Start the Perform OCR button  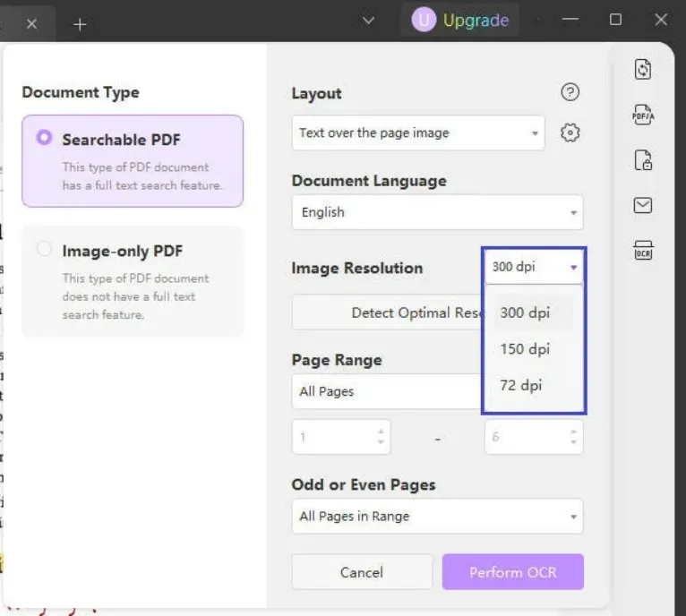coord(513,572)
